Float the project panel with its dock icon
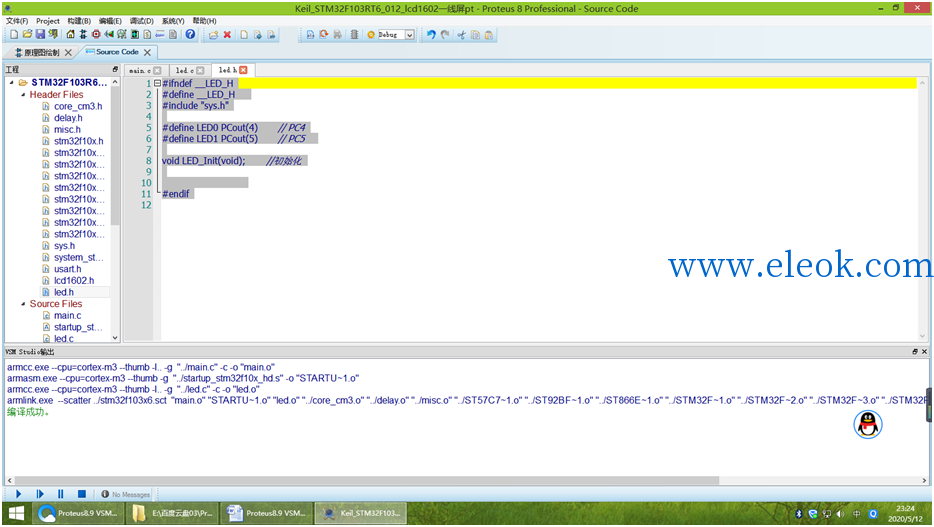This screenshot has height=527, width=934. pyautogui.click(x=115, y=69)
